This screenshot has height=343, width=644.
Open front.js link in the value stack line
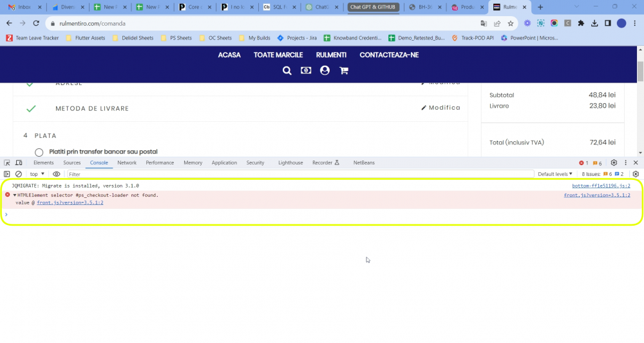tap(70, 202)
